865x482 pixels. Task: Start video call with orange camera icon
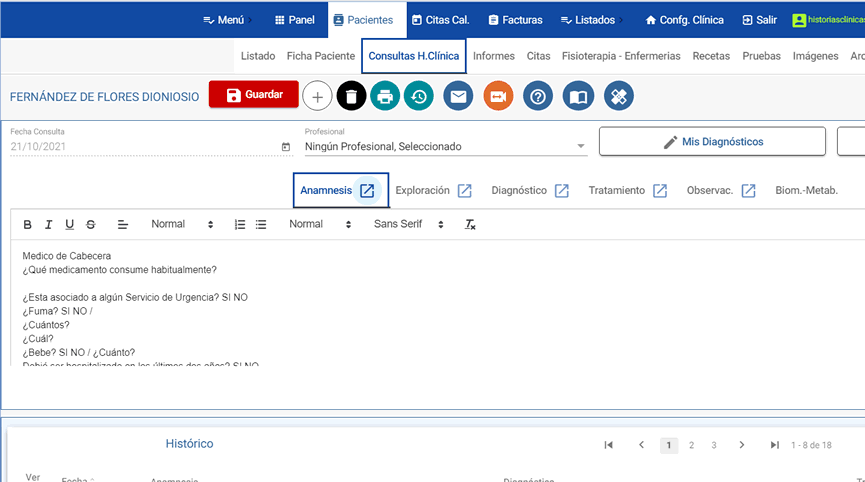point(498,96)
